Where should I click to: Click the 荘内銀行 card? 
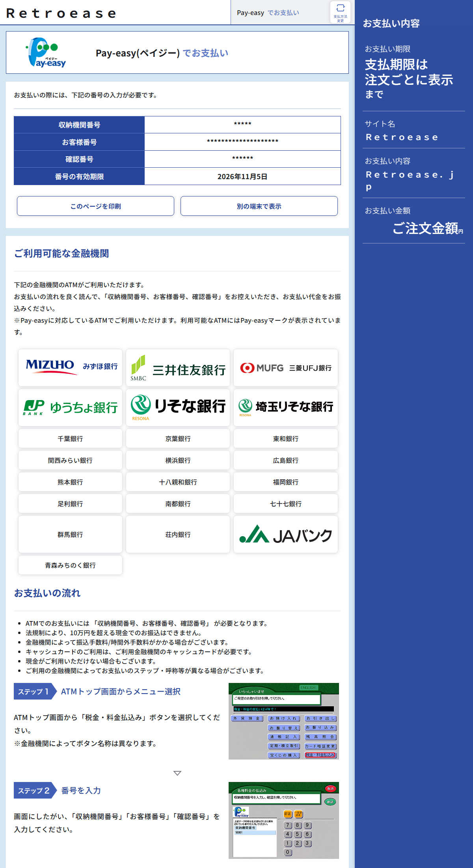click(178, 534)
